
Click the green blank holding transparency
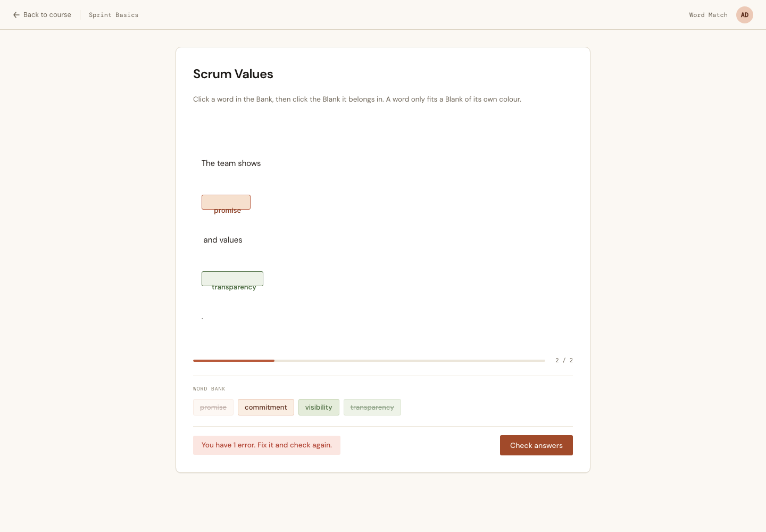pos(232,279)
